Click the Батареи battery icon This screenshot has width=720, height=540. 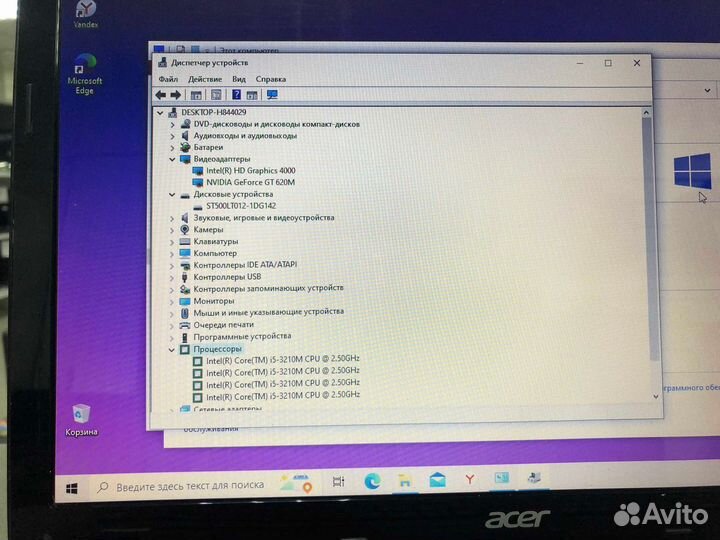coord(185,147)
